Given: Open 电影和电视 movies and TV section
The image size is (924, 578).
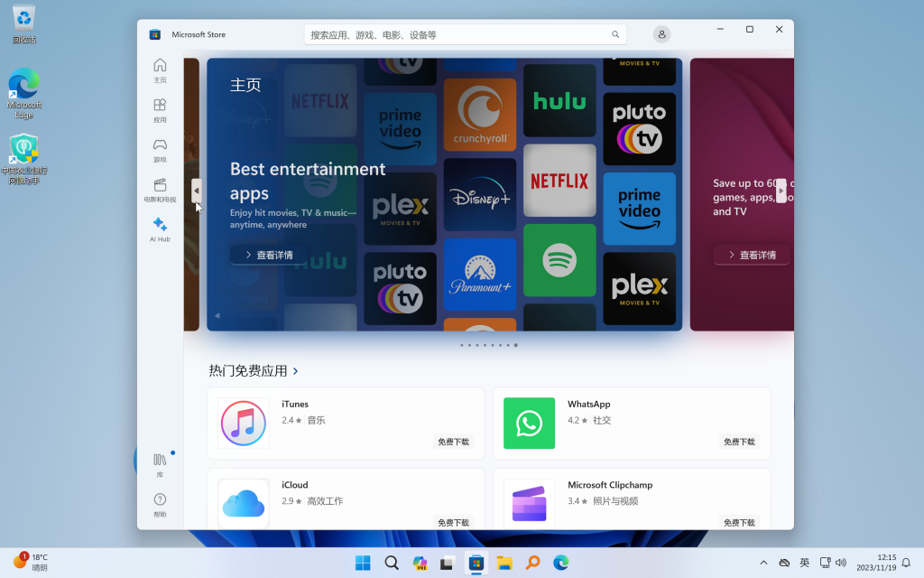Looking at the screenshot, I should tap(160, 190).
